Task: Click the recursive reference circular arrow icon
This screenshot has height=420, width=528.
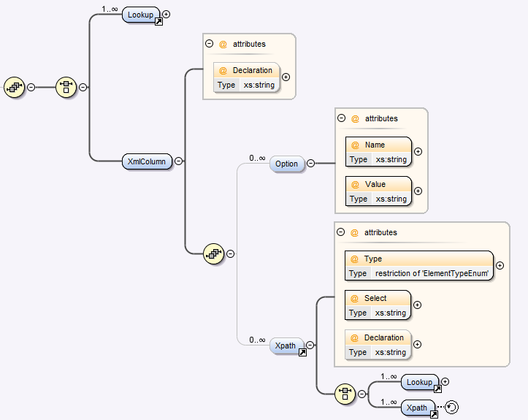Action: [x=451, y=407]
